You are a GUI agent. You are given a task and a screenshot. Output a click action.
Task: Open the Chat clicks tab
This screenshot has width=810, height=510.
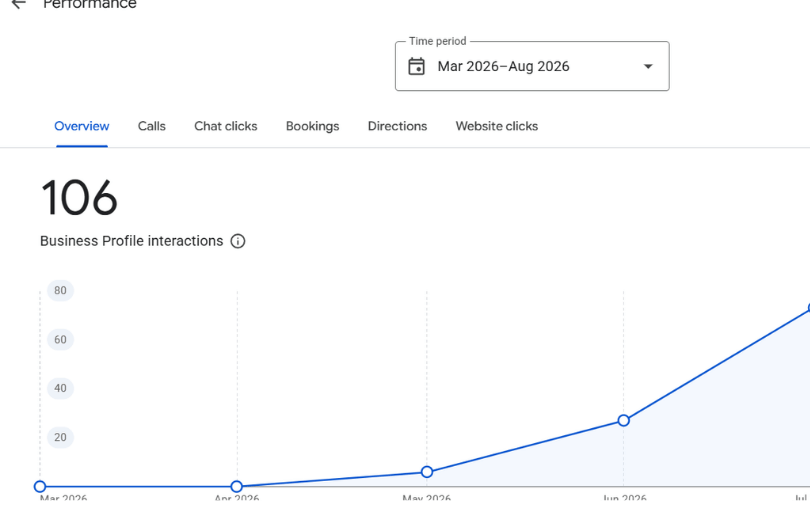[x=226, y=126]
